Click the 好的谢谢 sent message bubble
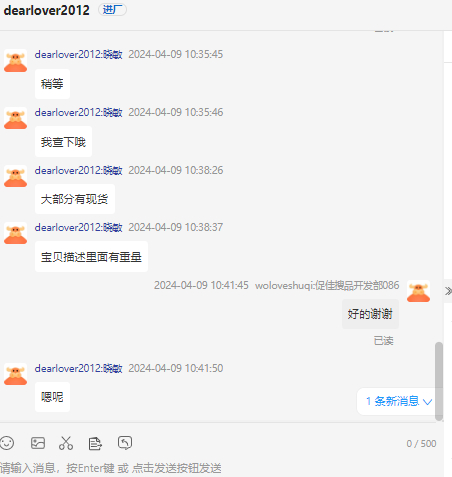This screenshot has height=477, width=452. point(370,314)
